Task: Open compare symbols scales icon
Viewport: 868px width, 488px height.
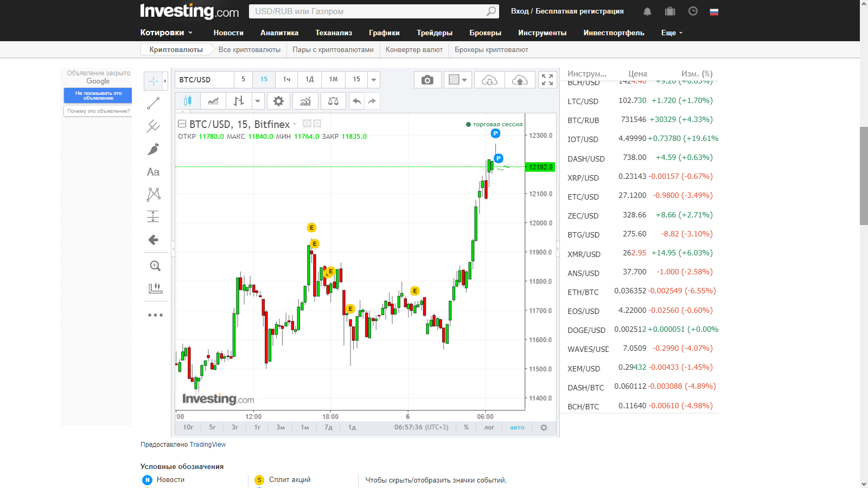Action: point(333,101)
